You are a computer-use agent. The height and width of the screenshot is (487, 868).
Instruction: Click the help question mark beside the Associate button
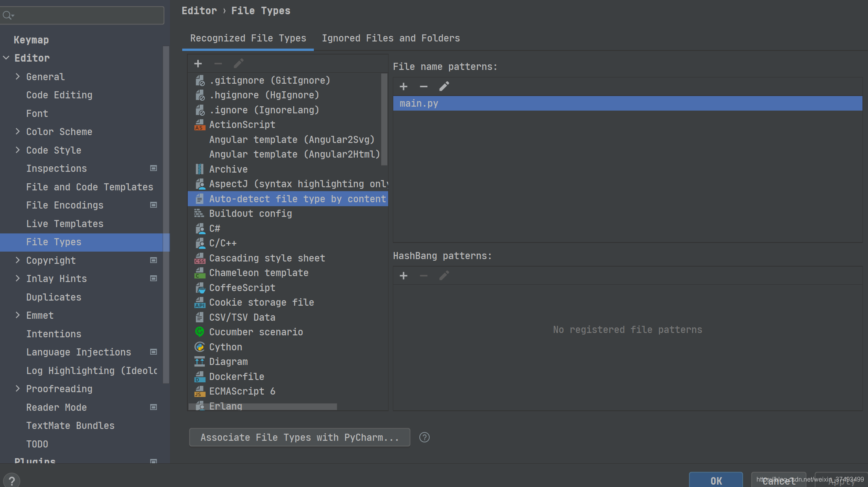point(424,437)
